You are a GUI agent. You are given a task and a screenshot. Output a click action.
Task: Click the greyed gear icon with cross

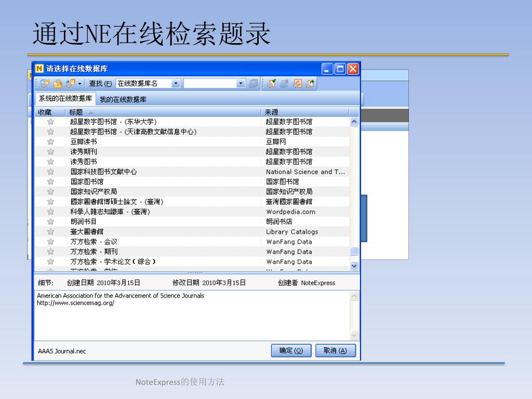[284, 84]
